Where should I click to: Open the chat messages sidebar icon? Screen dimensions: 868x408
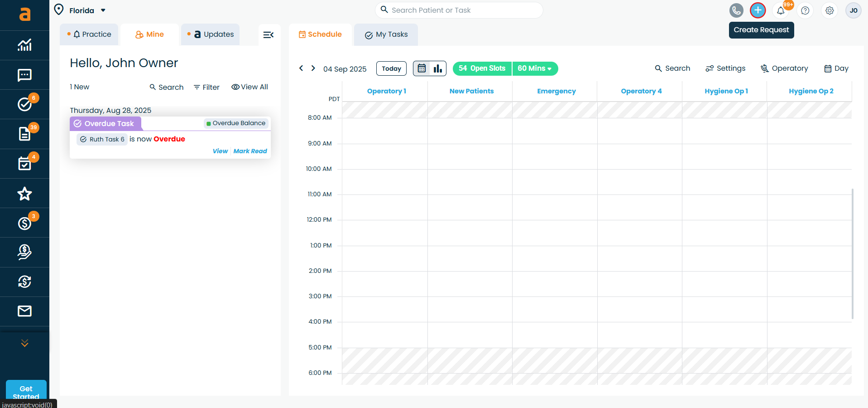tap(24, 75)
